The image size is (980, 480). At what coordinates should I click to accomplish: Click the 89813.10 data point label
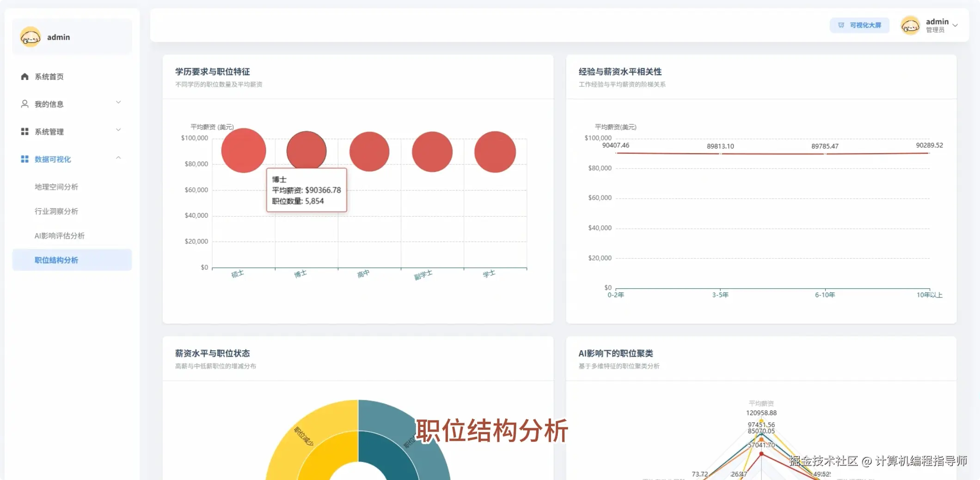(x=720, y=146)
